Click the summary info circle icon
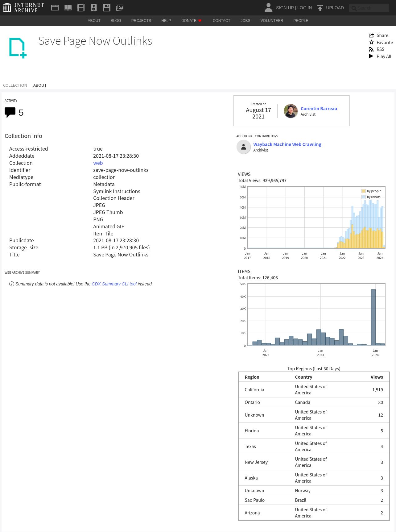 coord(12,284)
